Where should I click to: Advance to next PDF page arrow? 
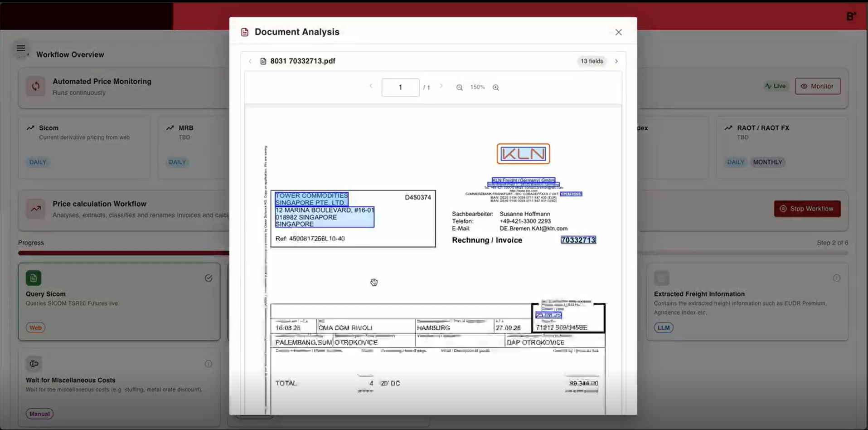coord(441,86)
